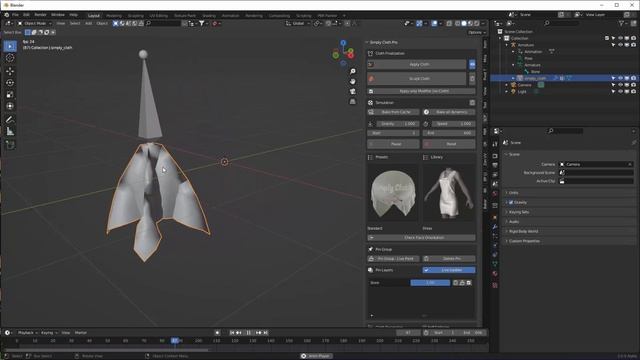Viewport: 640px width, 360px height.
Task: Open the Object Mode dropdown
Action: click(x=34, y=23)
